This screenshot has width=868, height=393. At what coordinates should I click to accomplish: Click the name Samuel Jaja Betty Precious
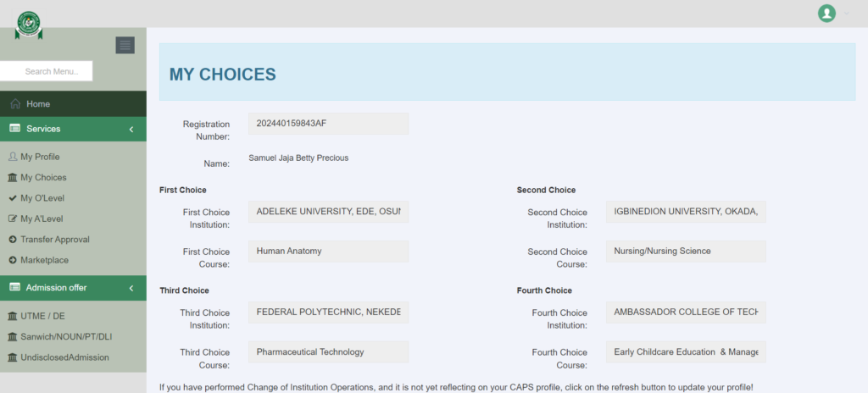pyautogui.click(x=298, y=158)
